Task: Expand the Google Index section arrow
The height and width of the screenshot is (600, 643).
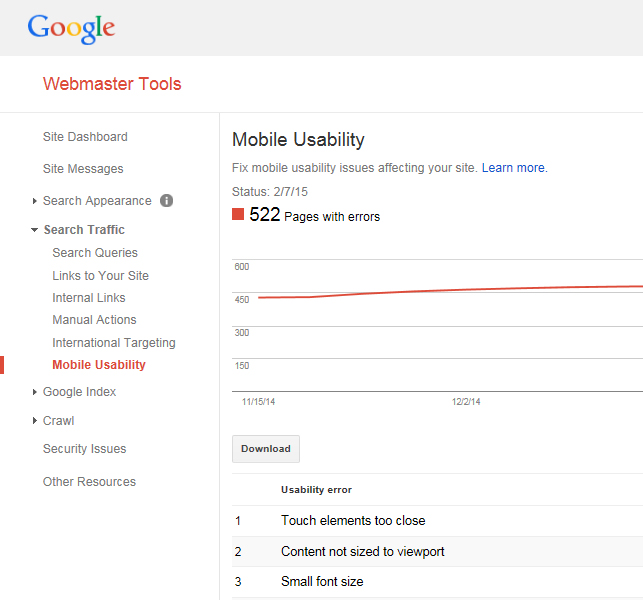Action: point(34,392)
